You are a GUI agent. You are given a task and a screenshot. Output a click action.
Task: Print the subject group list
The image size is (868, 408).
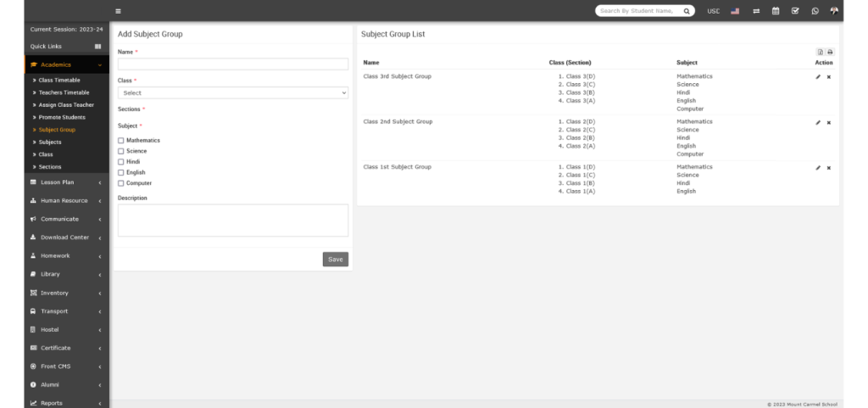point(830,53)
